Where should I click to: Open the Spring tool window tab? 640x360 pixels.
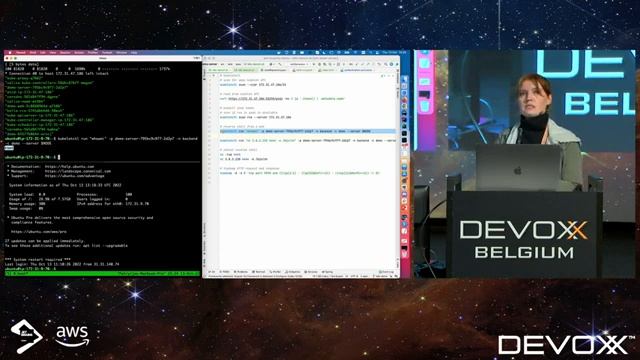tap(327, 272)
